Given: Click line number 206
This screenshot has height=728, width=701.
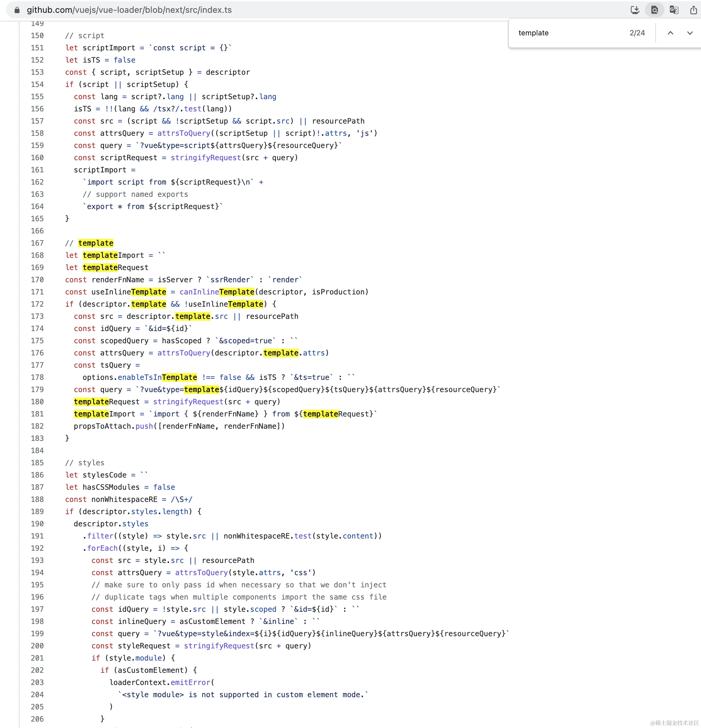Looking at the screenshot, I should (37, 719).
